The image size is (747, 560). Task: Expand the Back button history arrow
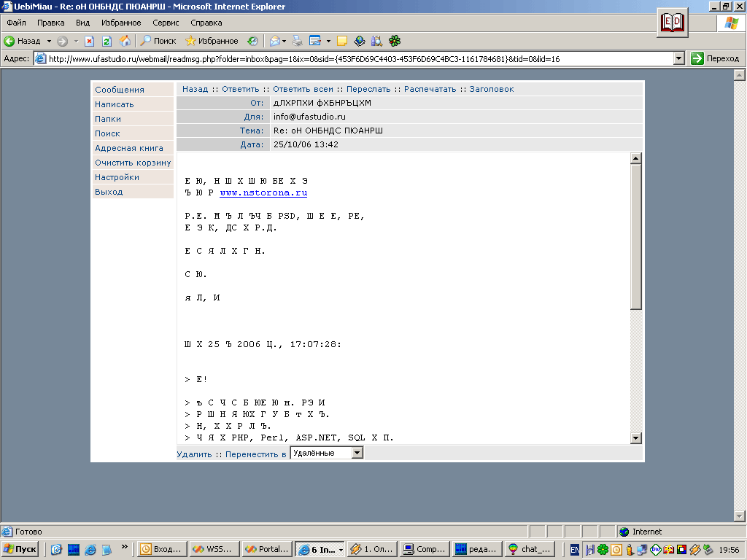(48, 40)
